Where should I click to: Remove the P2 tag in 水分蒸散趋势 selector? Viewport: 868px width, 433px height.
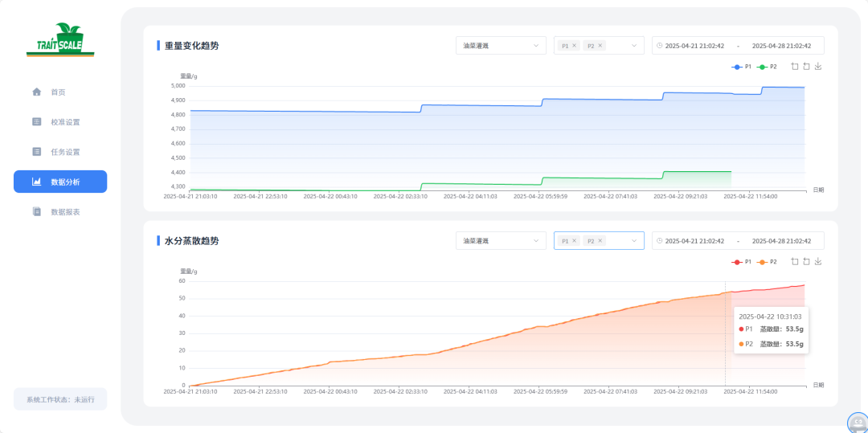[x=600, y=240]
